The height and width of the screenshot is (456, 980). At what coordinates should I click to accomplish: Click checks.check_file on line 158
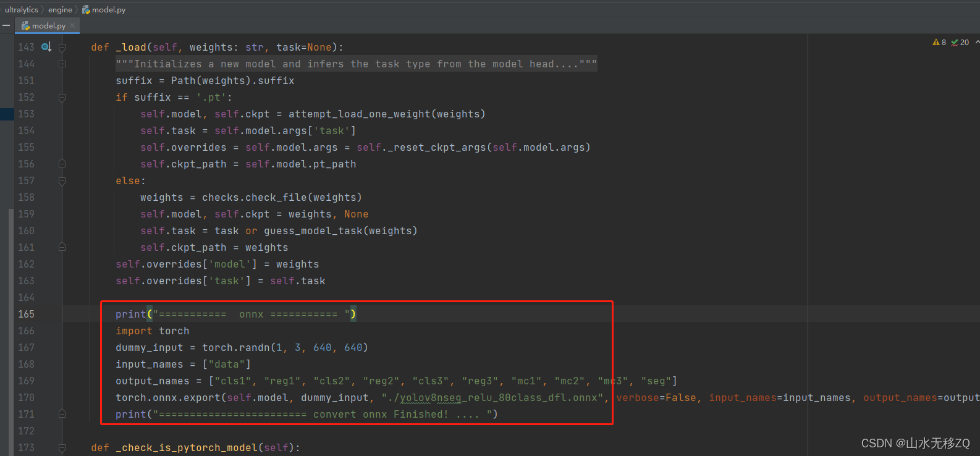(255, 198)
